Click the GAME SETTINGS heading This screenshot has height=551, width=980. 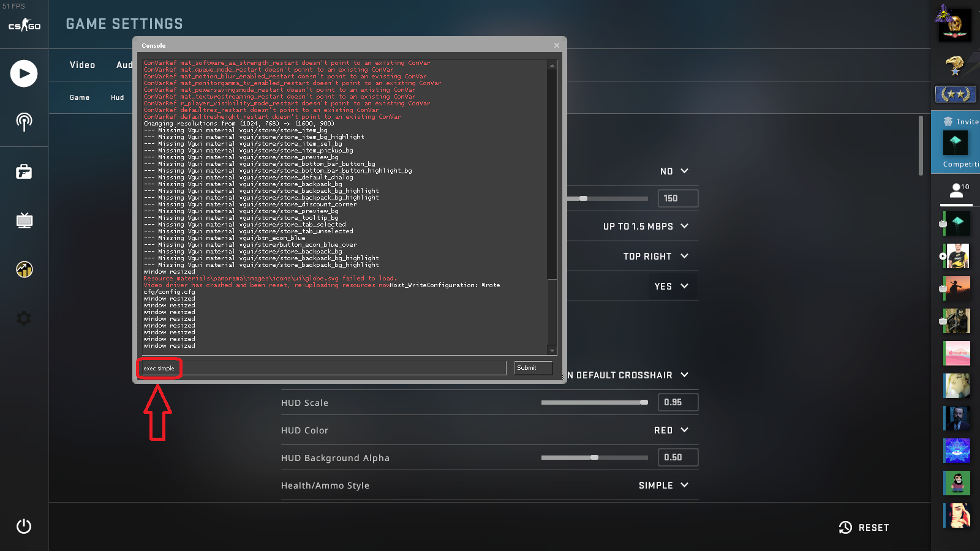pyautogui.click(x=124, y=24)
